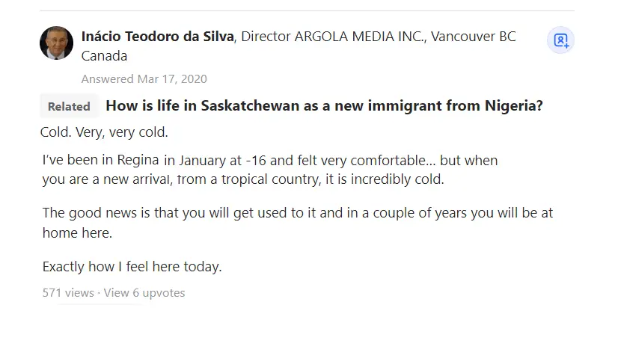Open the View 6 upvotes link
This screenshot has height=364, width=618.
coord(144,293)
